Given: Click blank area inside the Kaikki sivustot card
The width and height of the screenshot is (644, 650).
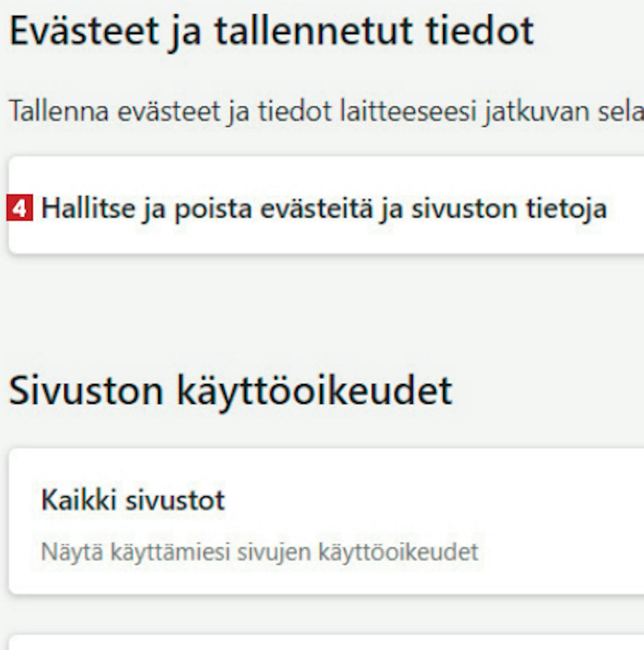Looking at the screenshot, I should pos(558,521).
